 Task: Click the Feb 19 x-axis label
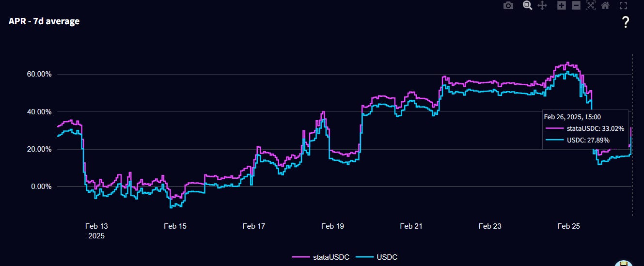(332, 226)
